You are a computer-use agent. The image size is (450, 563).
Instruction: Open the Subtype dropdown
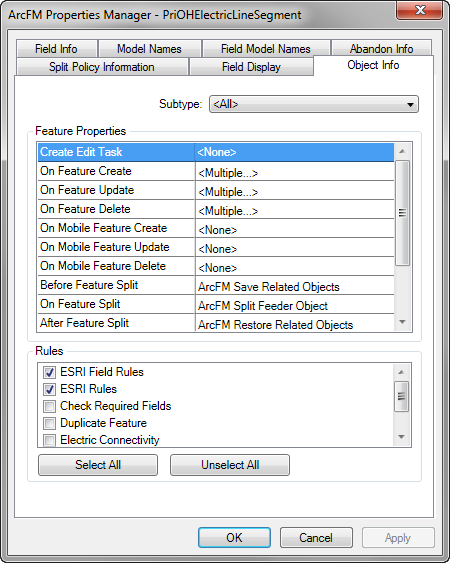click(x=314, y=104)
